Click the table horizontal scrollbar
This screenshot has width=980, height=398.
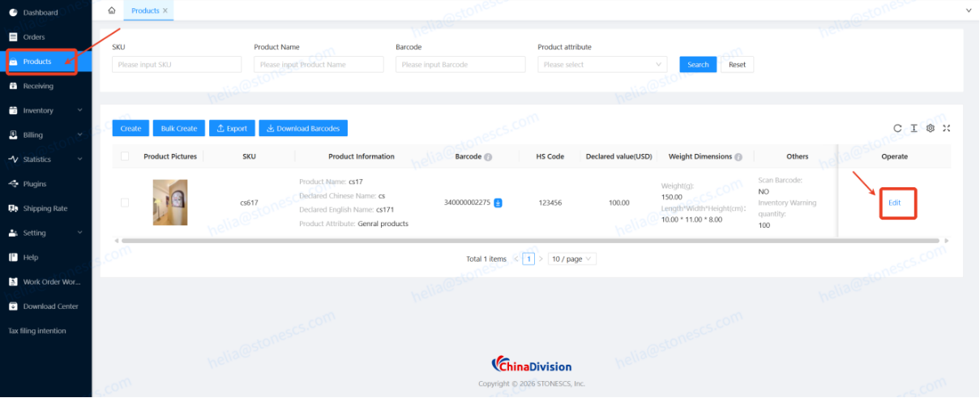tap(530, 241)
